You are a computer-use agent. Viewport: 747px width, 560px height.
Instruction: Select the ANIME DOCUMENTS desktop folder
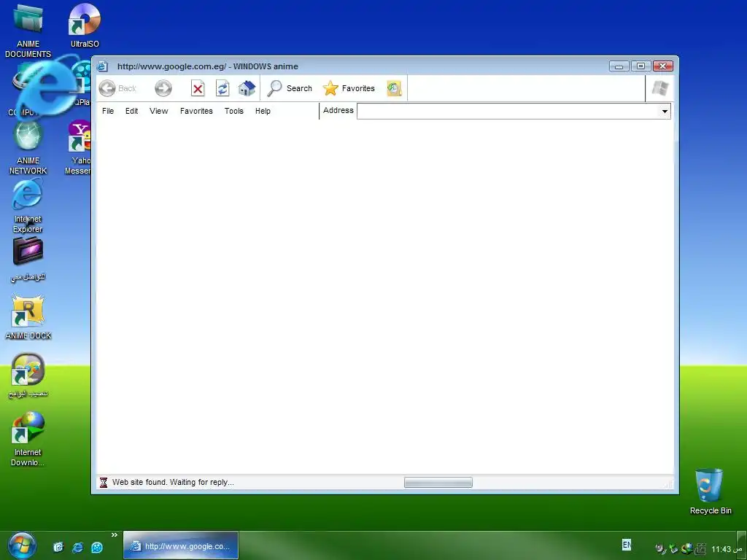(x=28, y=31)
